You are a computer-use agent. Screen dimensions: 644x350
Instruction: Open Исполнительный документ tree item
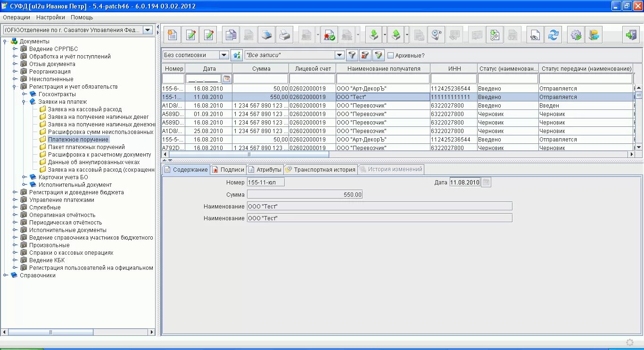click(x=75, y=184)
